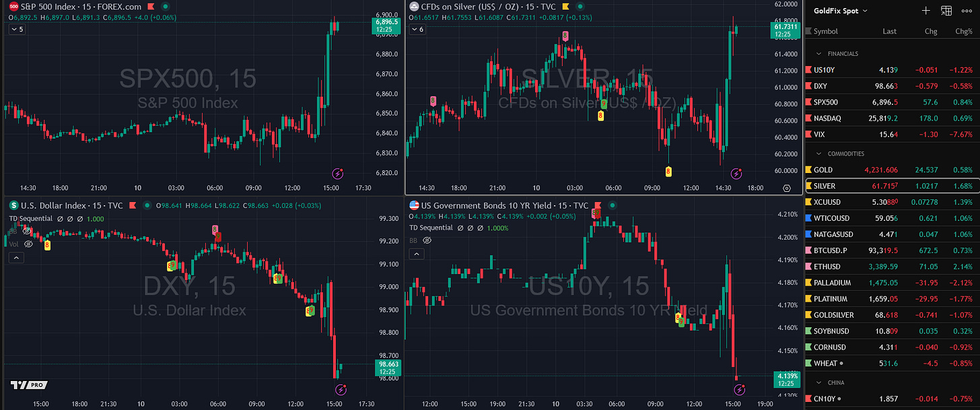Click the red flag next to US 10 YR Yield title

(x=598, y=205)
